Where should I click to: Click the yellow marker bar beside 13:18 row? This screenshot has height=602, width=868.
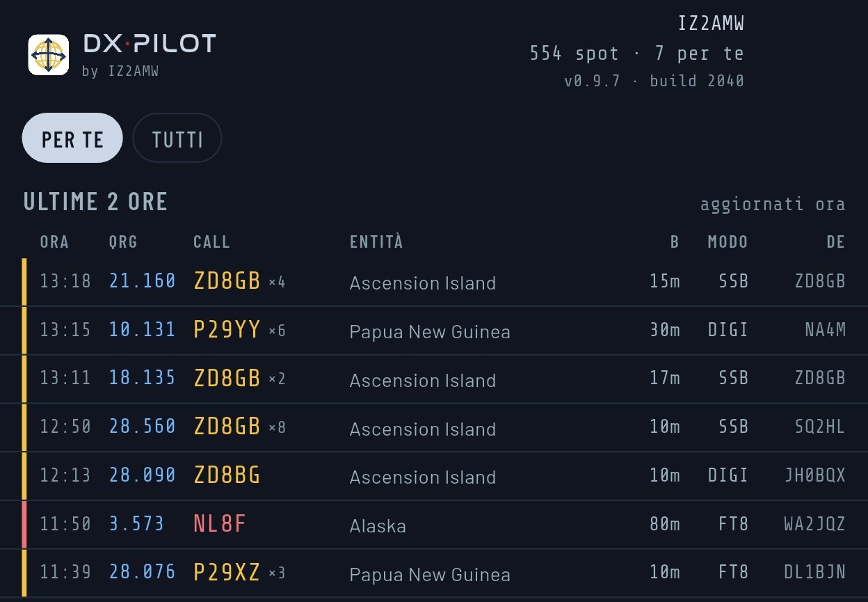click(x=24, y=282)
